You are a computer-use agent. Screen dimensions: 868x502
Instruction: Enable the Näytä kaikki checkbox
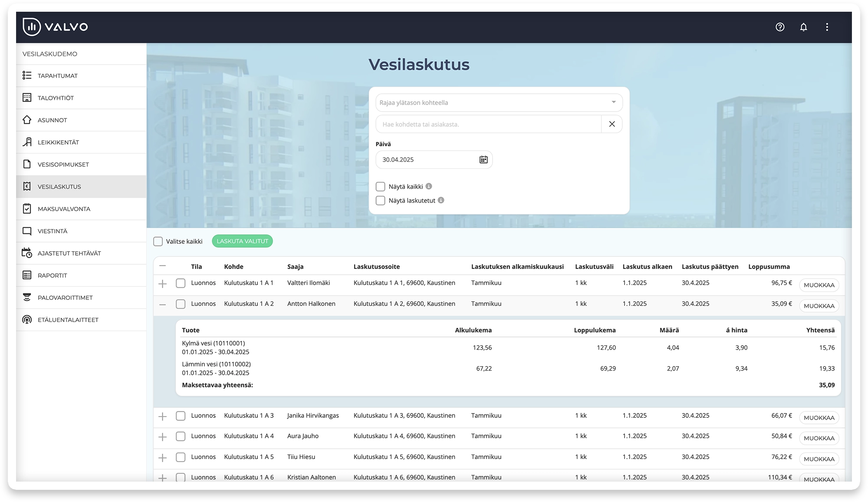(x=381, y=187)
